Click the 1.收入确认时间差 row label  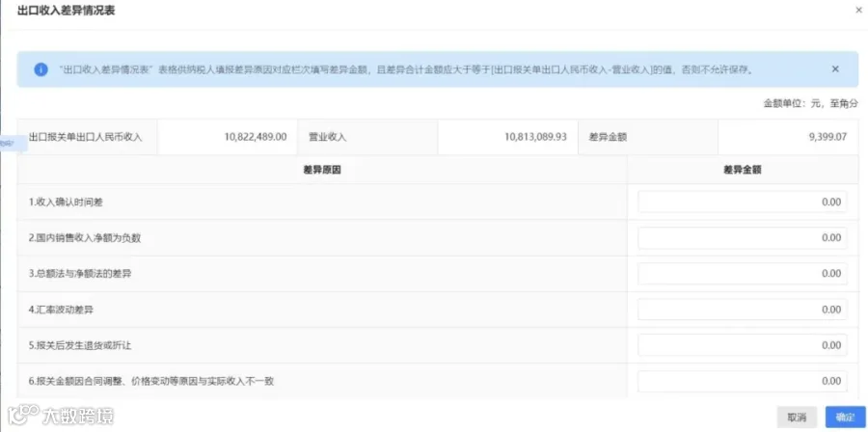(x=66, y=202)
